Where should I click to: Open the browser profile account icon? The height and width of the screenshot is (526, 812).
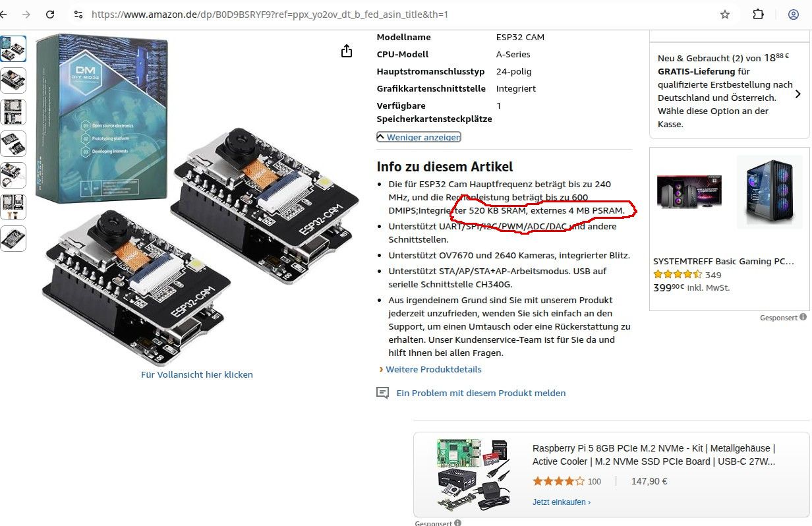794,14
